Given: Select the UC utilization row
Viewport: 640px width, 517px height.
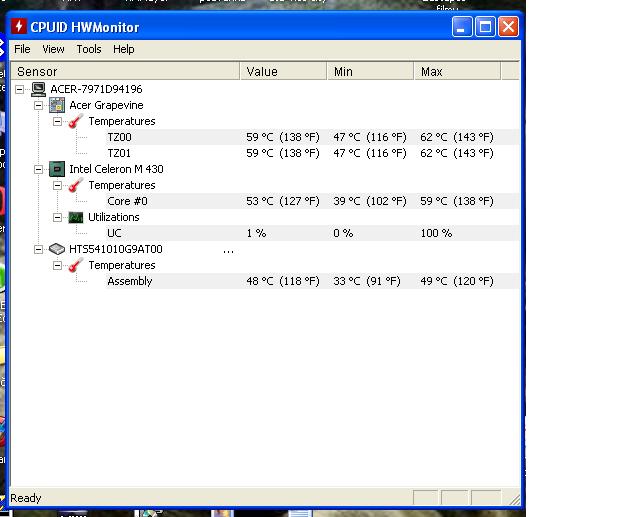Looking at the screenshot, I should [x=313, y=233].
